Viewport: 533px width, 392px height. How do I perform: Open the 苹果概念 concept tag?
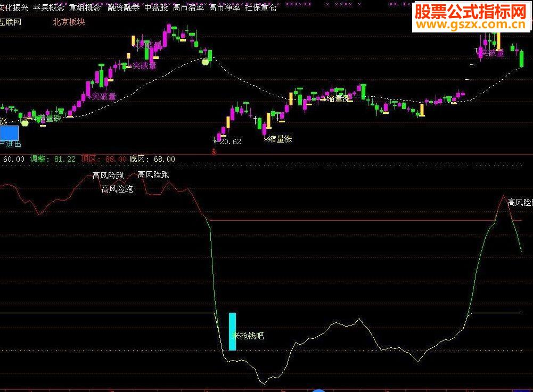48,7
